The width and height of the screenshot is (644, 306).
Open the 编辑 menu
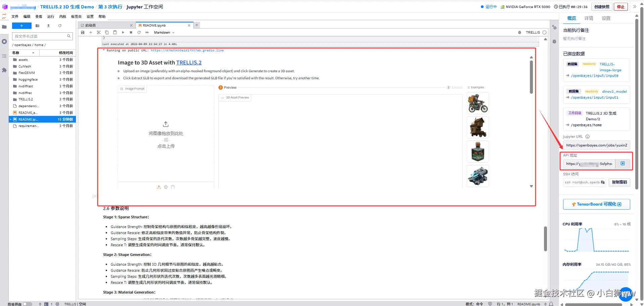coord(27,16)
